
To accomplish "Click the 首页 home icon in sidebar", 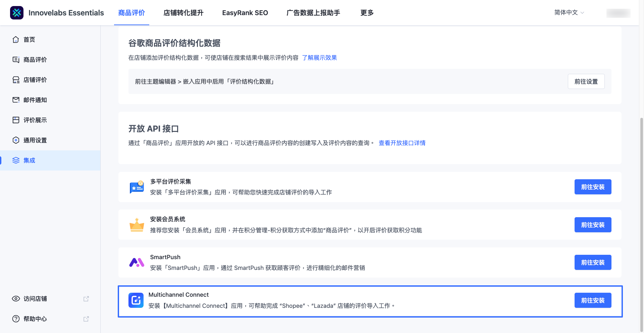I will pos(16,40).
